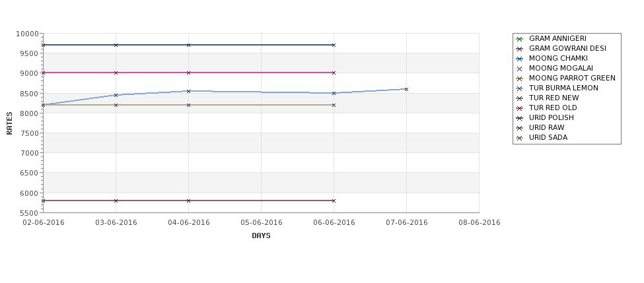Click URID POLISH data point on 06-06-2016
The width and height of the screenshot is (644, 283).
pos(334,45)
